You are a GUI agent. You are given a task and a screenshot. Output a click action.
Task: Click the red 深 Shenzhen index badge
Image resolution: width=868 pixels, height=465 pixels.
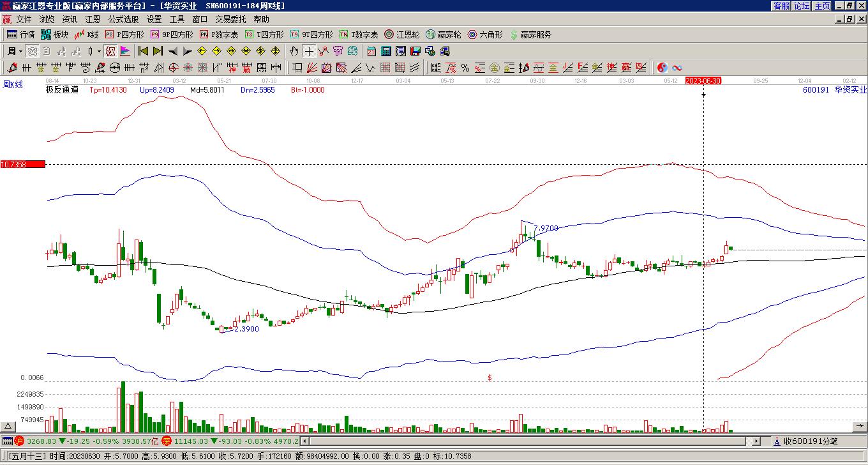click(x=166, y=441)
